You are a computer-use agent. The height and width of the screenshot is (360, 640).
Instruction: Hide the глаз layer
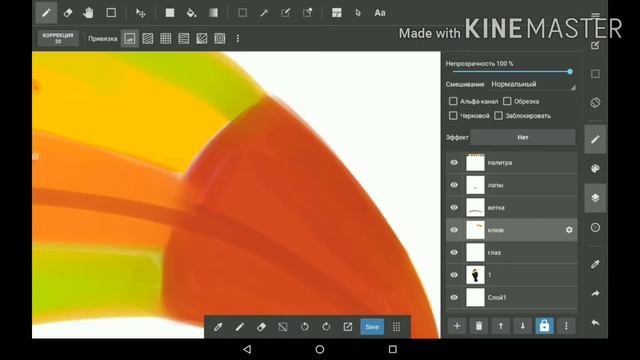[454, 252]
